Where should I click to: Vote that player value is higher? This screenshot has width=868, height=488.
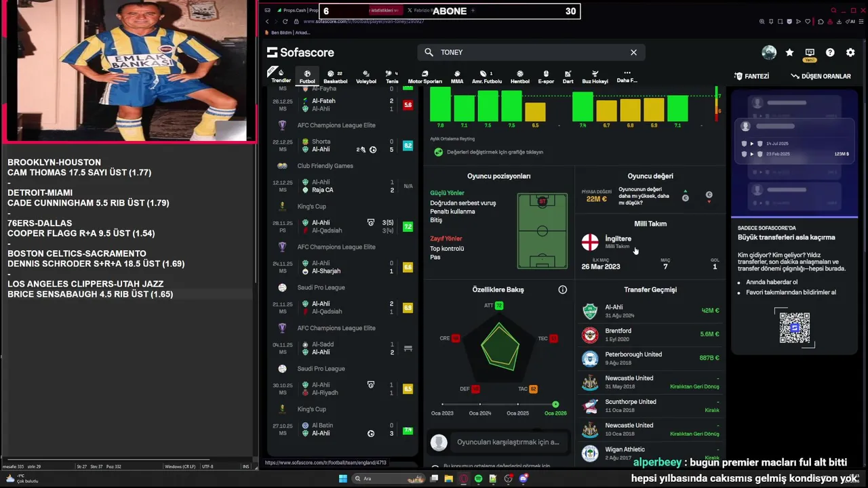(685, 197)
